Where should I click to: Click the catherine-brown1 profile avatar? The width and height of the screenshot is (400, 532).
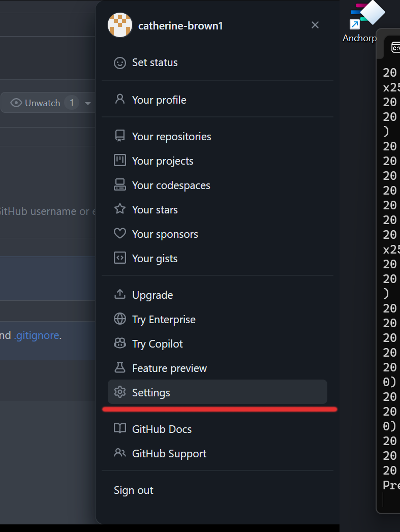click(120, 25)
